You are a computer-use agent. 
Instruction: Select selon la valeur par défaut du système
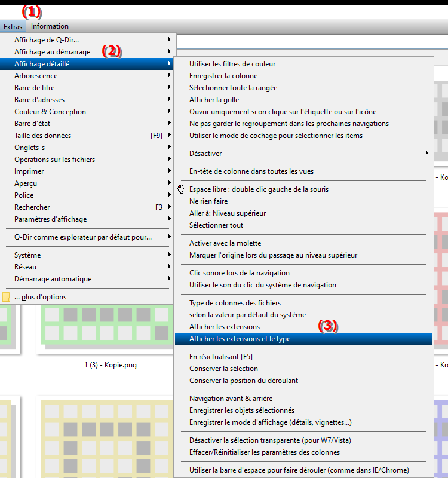[x=303, y=315]
